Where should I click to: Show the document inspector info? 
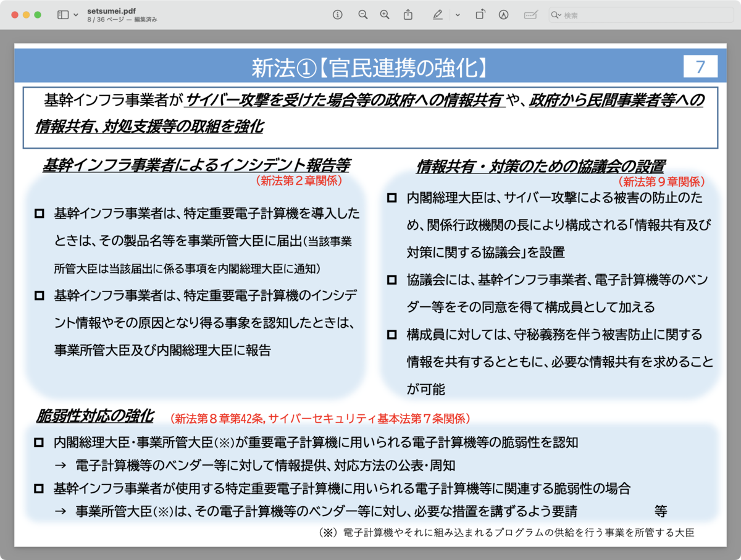point(337,15)
